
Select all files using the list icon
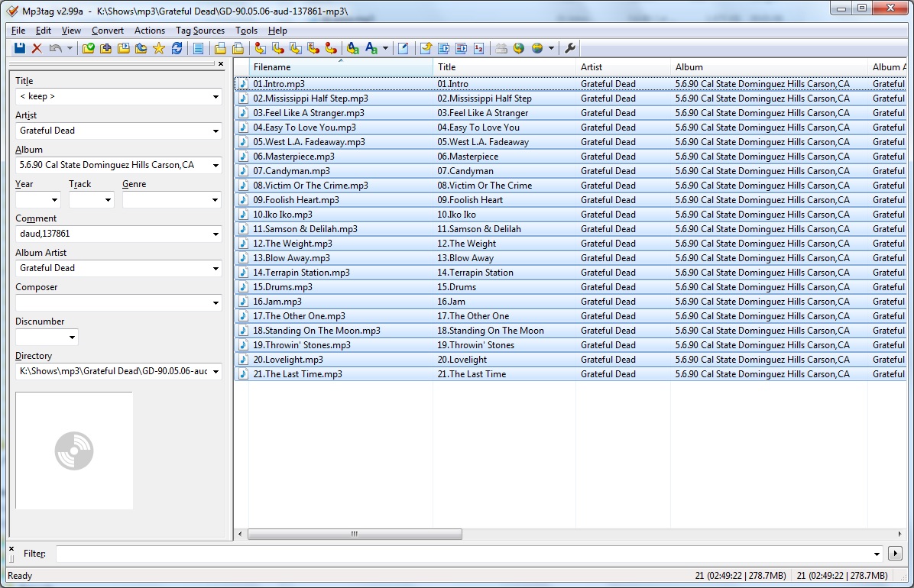[x=198, y=48]
